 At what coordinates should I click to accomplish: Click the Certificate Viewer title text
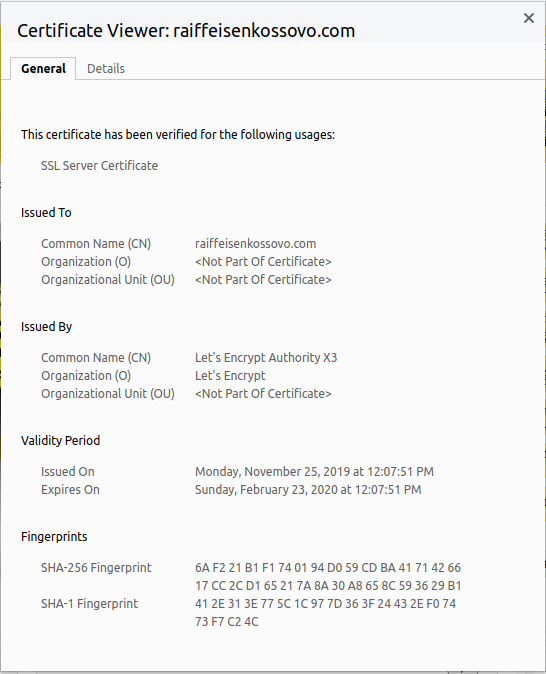pyautogui.click(x=186, y=31)
